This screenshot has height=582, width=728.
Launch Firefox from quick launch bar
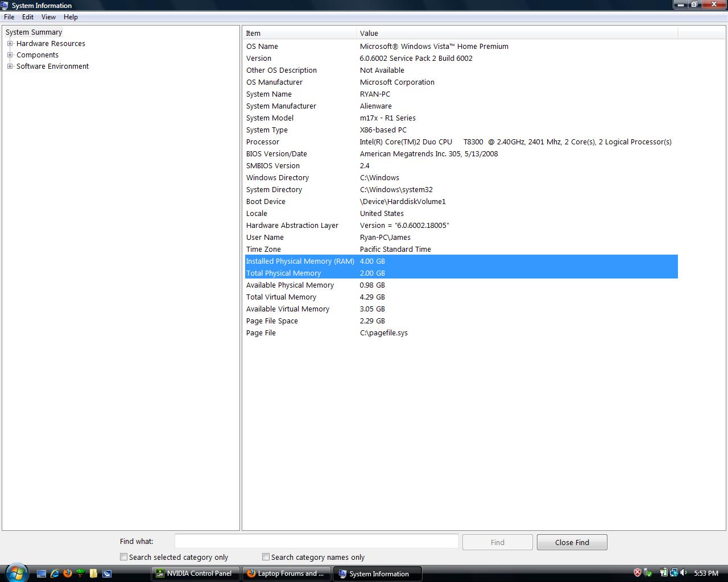pyautogui.click(x=68, y=573)
